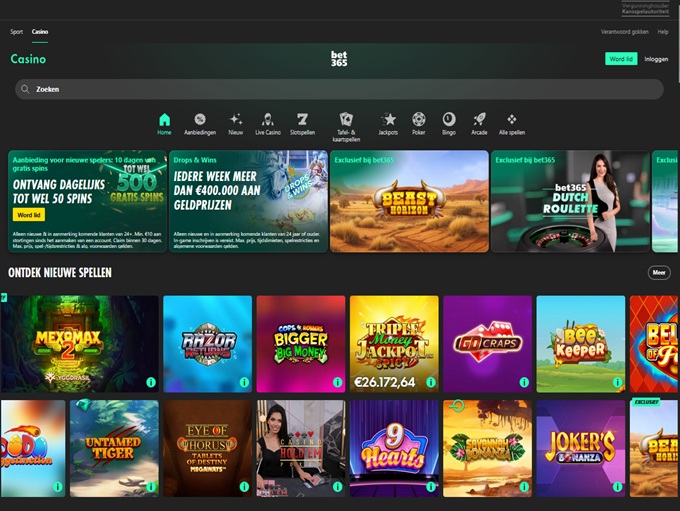Switch to the Sport tab
The height and width of the screenshot is (511, 680).
[16, 32]
